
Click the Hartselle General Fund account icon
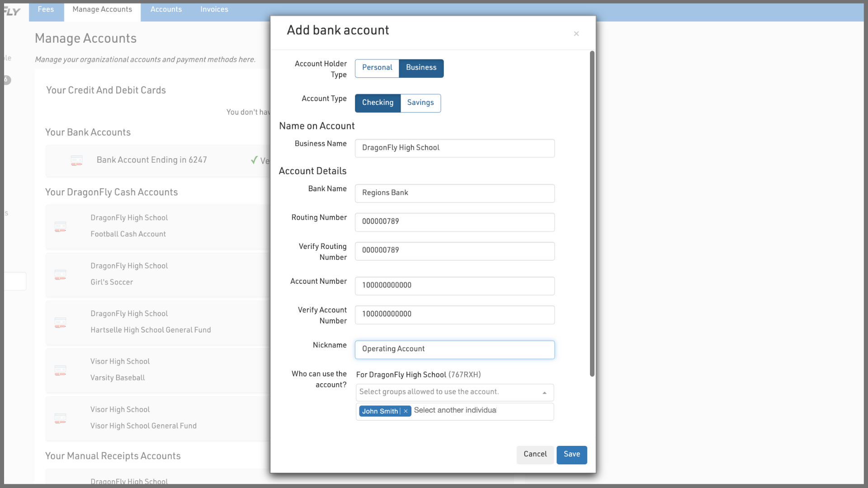coord(60,322)
